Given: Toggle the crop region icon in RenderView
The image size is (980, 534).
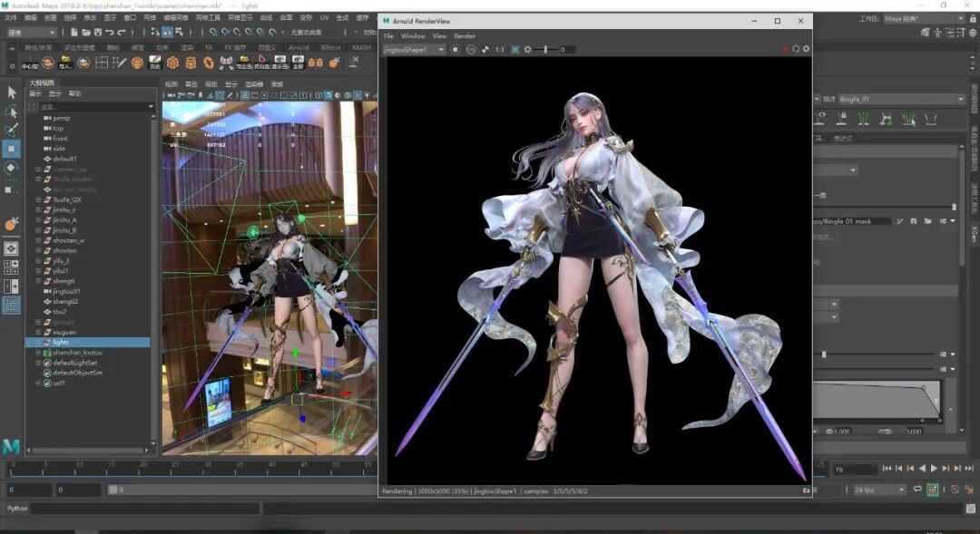Looking at the screenshot, I should click(x=515, y=49).
